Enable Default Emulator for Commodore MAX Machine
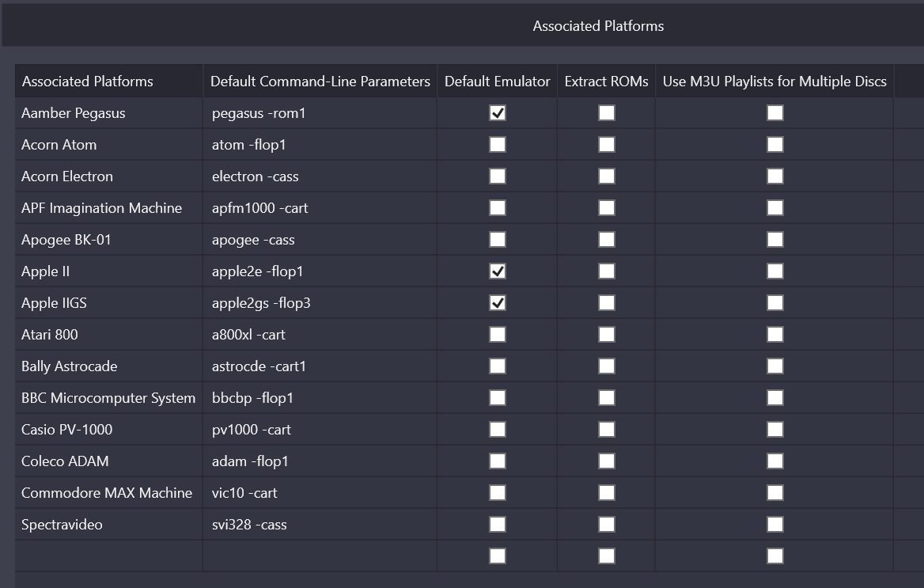Image resolution: width=924 pixels, height=588 pixels. point(498,493)
